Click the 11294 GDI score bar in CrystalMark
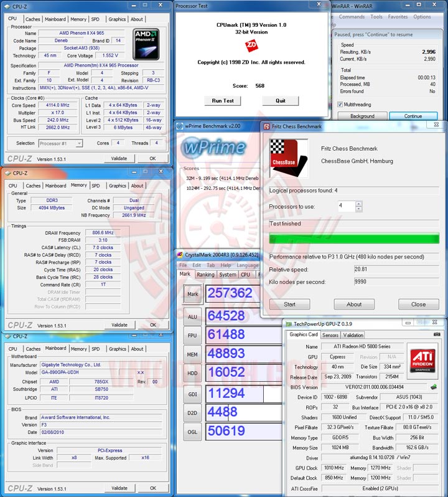Viewport: 448px width, 497px height. tap(243, 394)
